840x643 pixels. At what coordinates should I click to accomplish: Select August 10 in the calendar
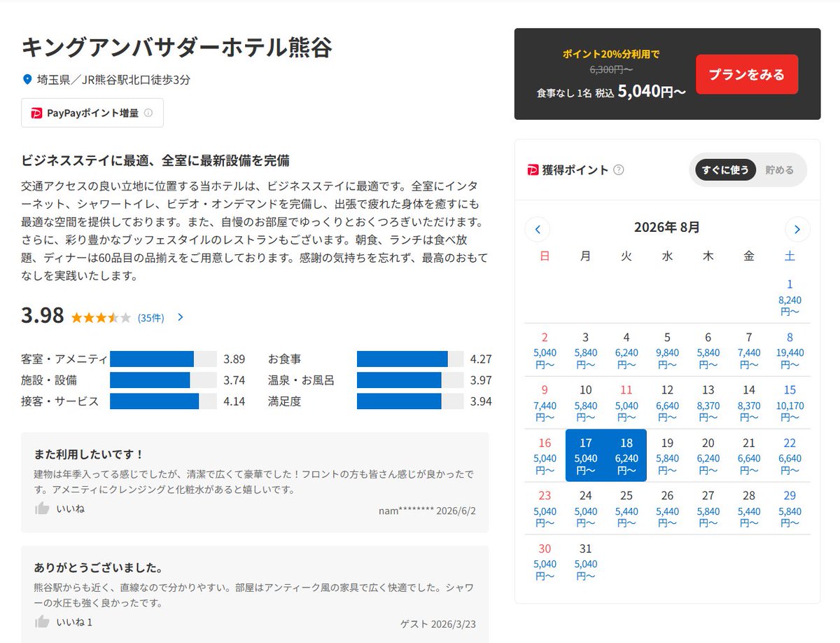[x=586, y=403]
